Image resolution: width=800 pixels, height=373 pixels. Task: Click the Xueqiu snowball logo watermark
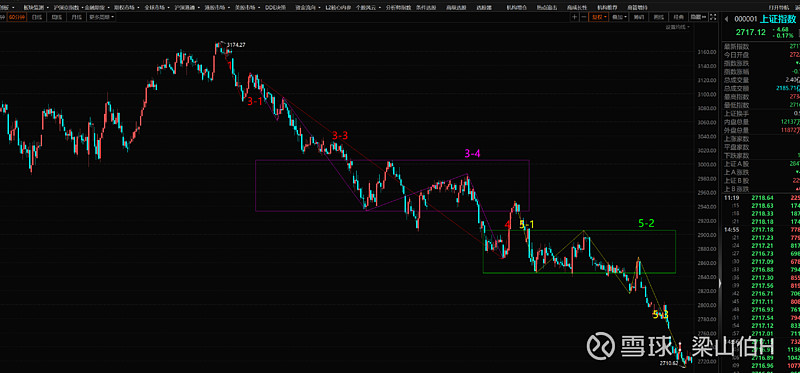pos(600,346)
